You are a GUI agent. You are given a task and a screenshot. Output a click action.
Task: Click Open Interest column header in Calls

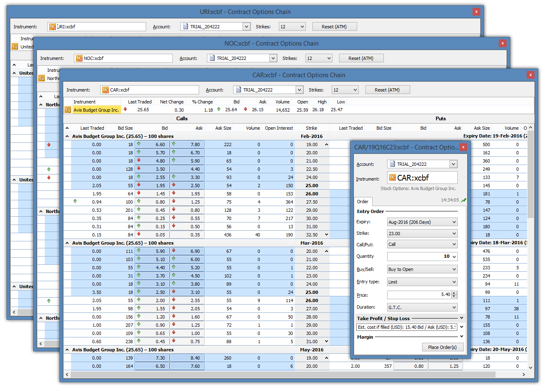(x=279, y=128)
